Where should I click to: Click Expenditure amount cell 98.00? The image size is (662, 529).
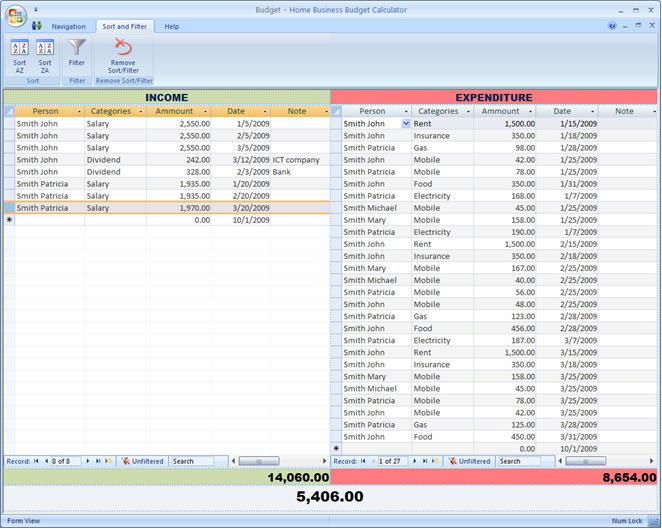(505, 148)
